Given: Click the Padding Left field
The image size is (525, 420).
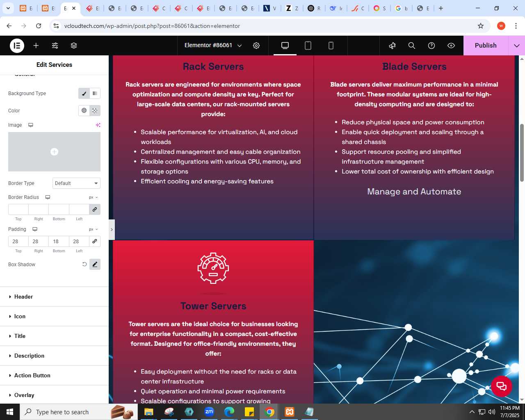Looking at the screenshot, I should (x=79, y=241).
